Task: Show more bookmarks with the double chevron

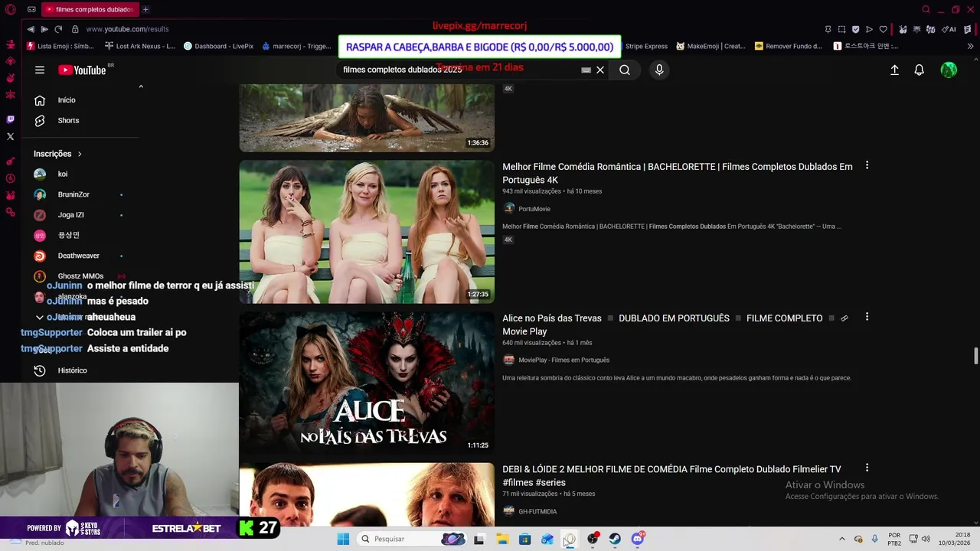Action: (x=970, y=46)
